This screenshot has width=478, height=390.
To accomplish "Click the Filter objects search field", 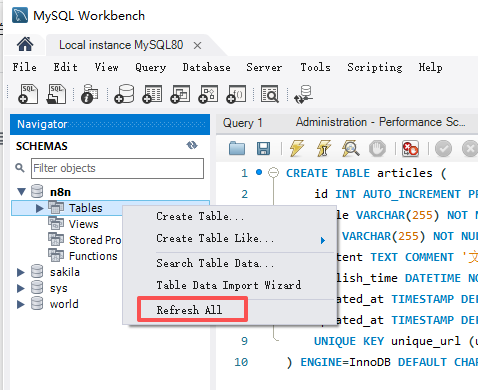I will pos(117,168).
